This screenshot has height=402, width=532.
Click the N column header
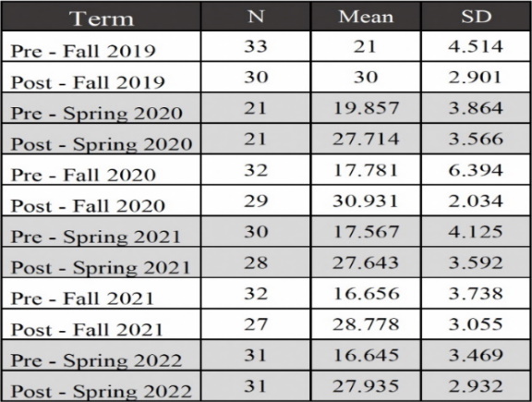[256, 16]
